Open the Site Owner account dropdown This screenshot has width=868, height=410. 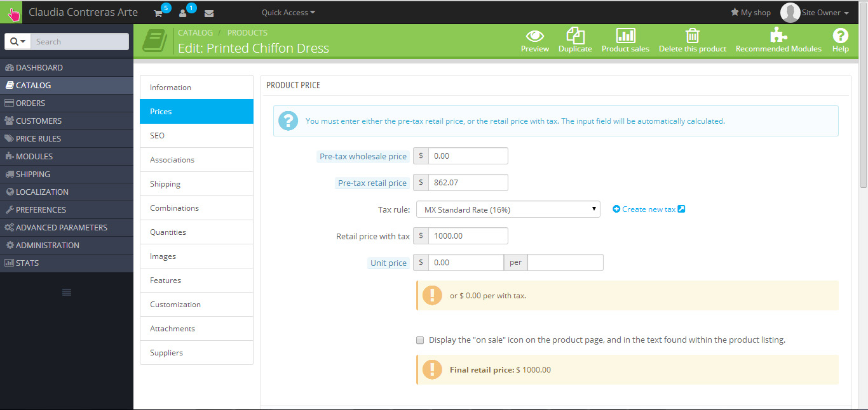point(815,13)
